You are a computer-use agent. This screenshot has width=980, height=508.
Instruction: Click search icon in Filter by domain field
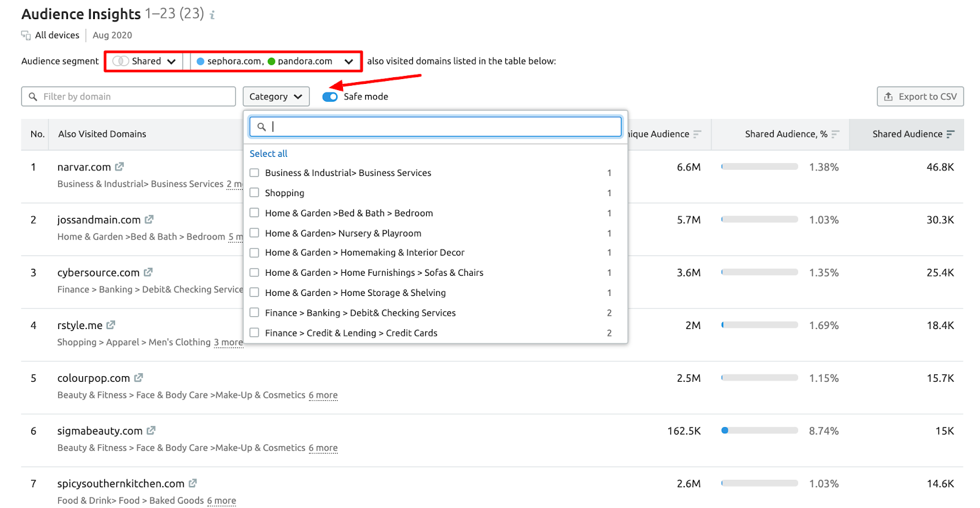coord(33,97)
